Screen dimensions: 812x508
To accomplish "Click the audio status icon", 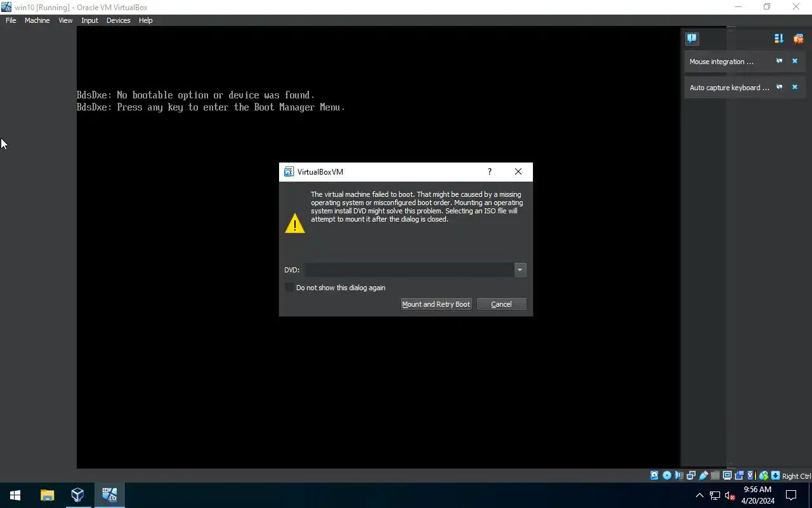I will pos(679,476).
